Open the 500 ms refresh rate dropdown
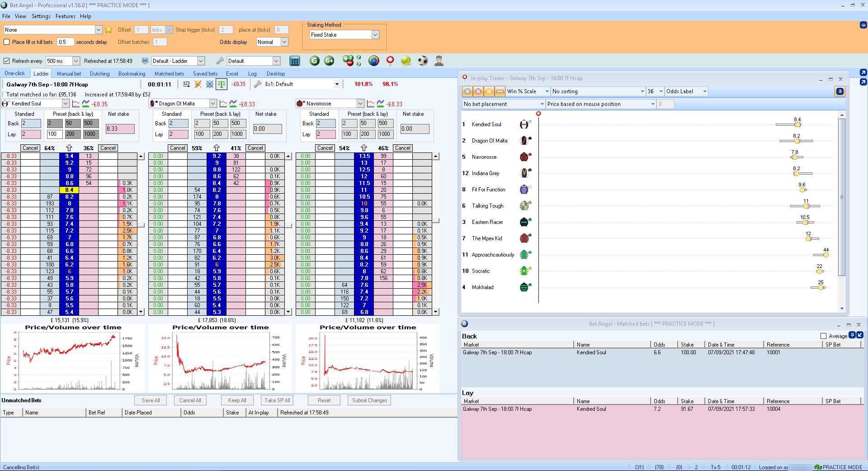This screenshot has height=471, width=868. coord(76,61)
